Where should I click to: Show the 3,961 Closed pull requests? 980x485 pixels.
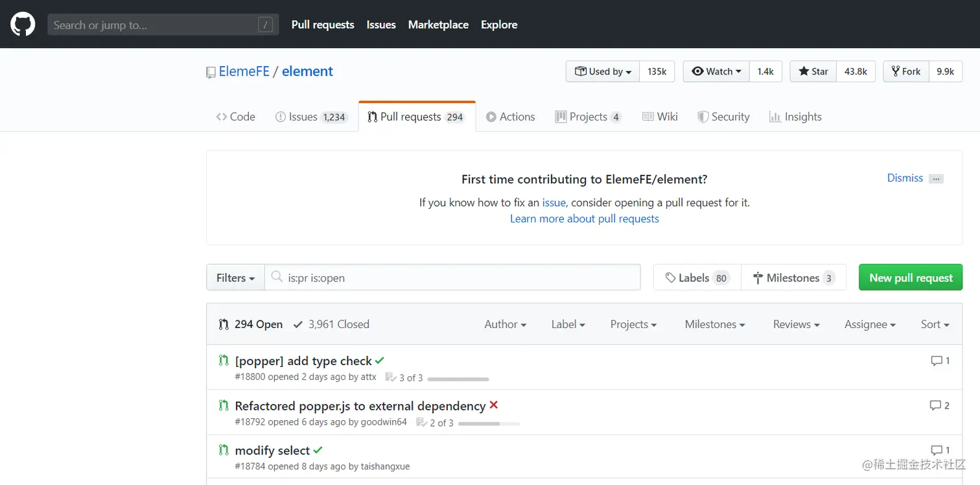coord(331,324)
